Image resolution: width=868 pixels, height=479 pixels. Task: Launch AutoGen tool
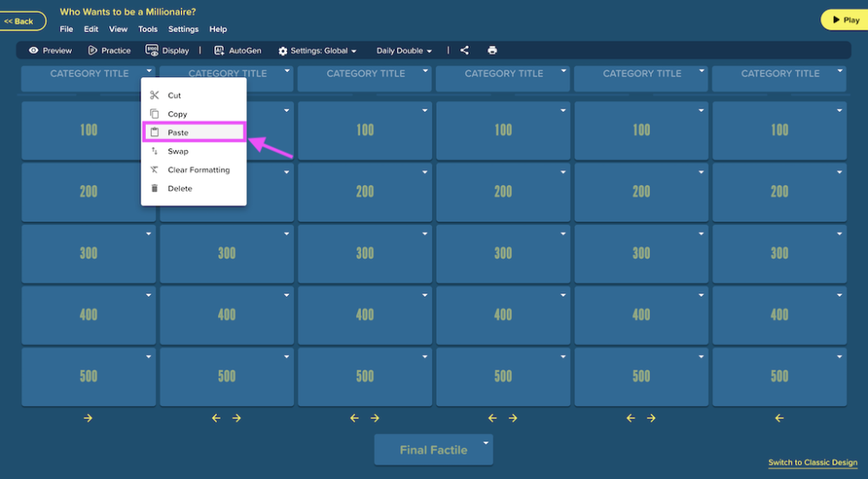[x=238, y=50]
